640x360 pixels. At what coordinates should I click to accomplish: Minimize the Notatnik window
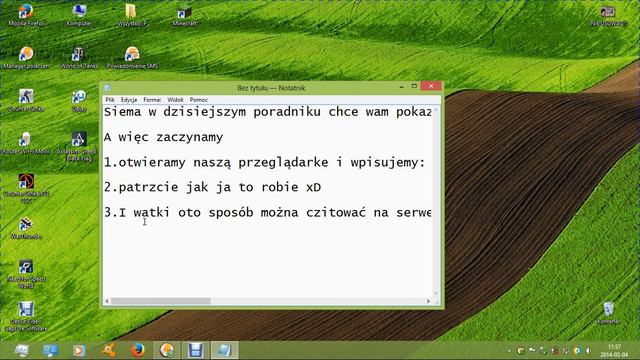coord(402,87)
